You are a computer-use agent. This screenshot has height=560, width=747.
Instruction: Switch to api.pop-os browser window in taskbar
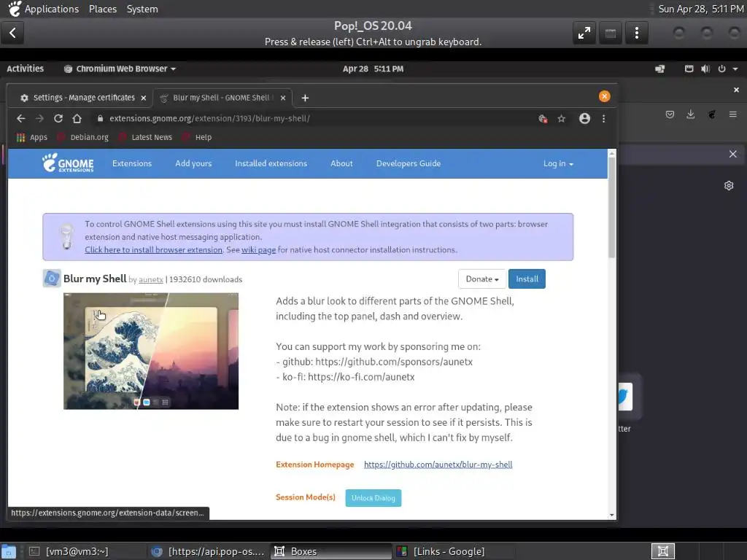207,551
